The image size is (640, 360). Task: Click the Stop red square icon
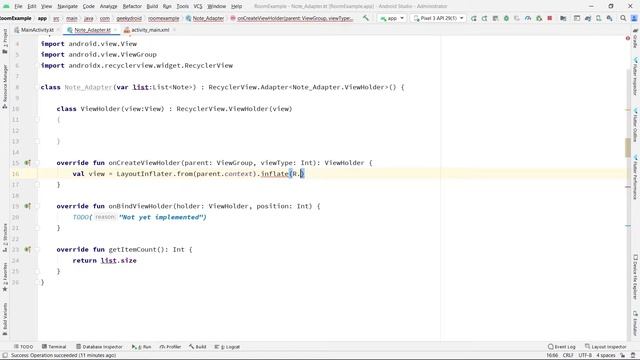pyautogui.click(x=550, y=18)
